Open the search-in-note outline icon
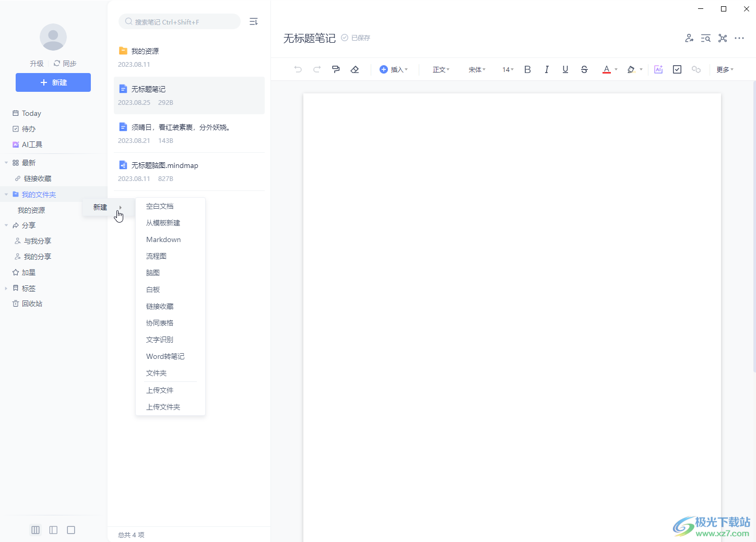The height and width of the screenshot is (542, 756). click(x=706, y=38)
